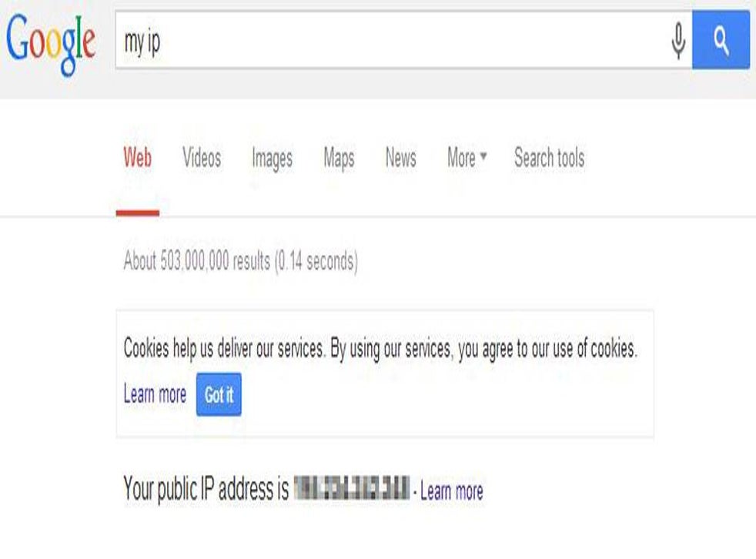Click the blue magnifier search button
The image size is (756, 559).
721,40
